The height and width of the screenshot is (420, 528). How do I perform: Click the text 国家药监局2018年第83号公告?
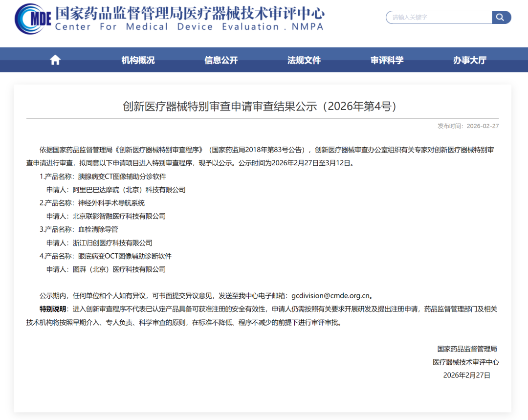tap(257, 150)
